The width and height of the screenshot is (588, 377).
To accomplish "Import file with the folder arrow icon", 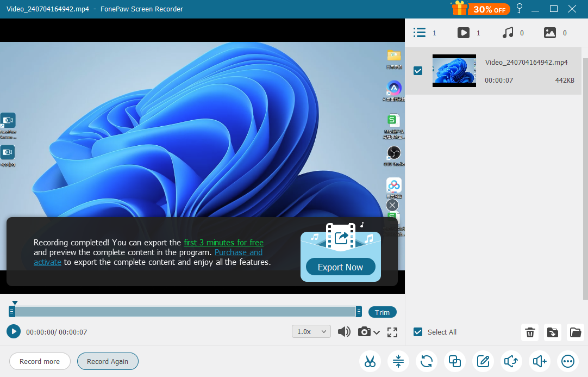I will (552, 332).
